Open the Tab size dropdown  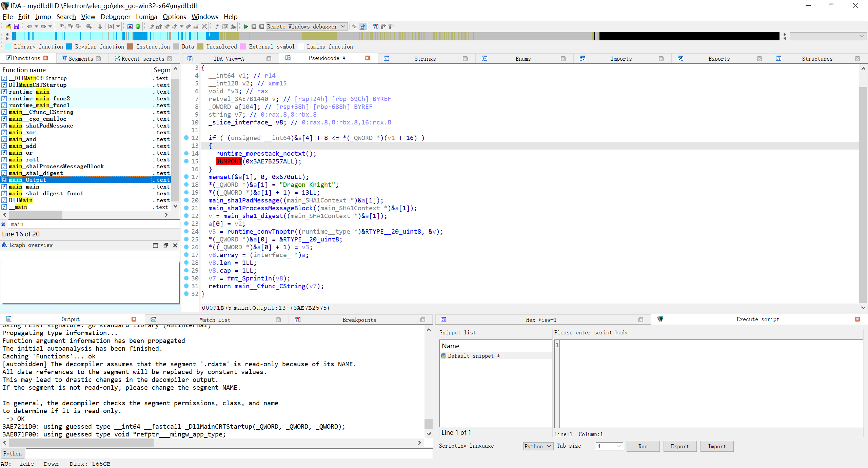point(610,446)
